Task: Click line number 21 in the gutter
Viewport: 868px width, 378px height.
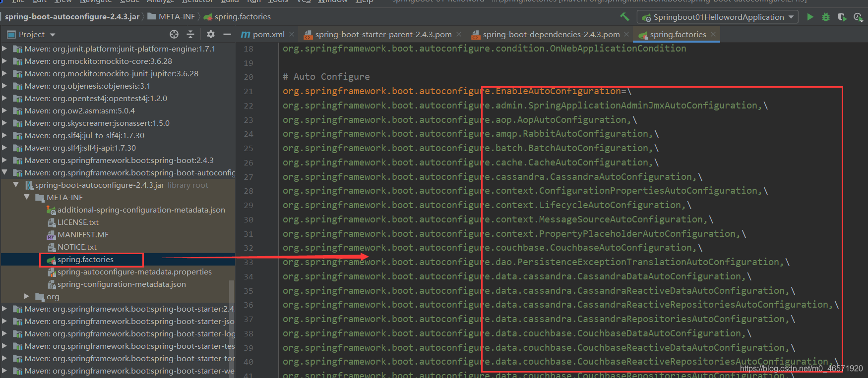Action: [248, 92]
